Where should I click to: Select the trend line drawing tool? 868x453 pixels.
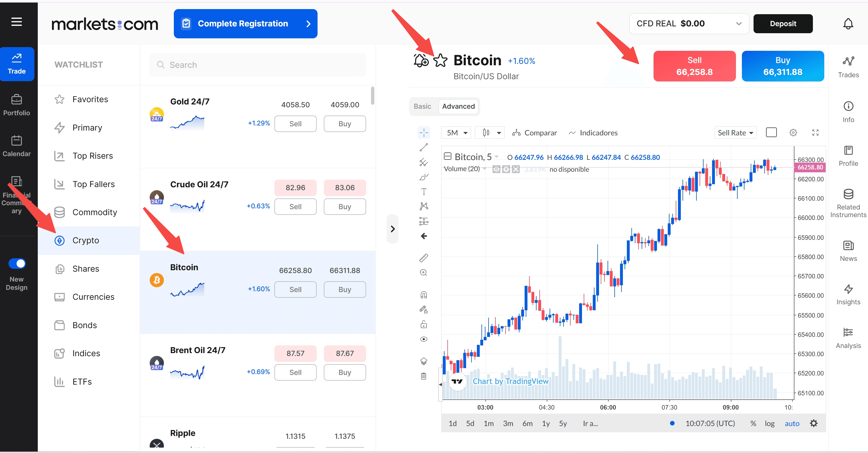tap(423, 147)
